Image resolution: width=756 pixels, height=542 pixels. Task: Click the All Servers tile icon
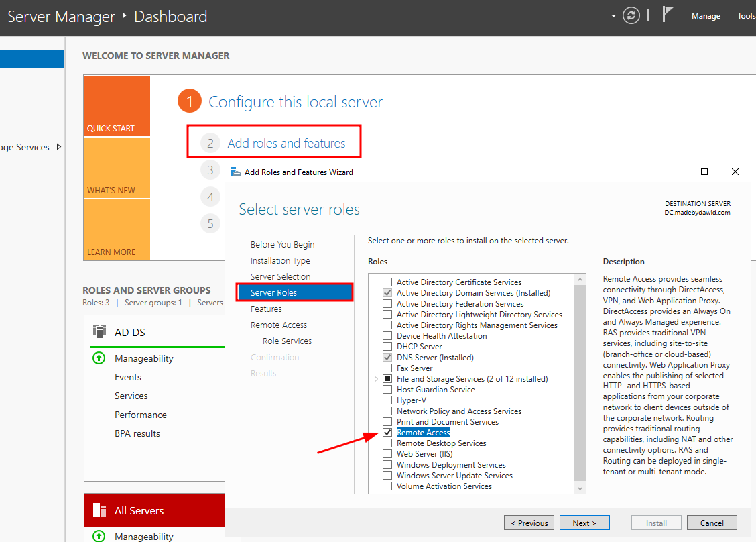click(99, 510)
